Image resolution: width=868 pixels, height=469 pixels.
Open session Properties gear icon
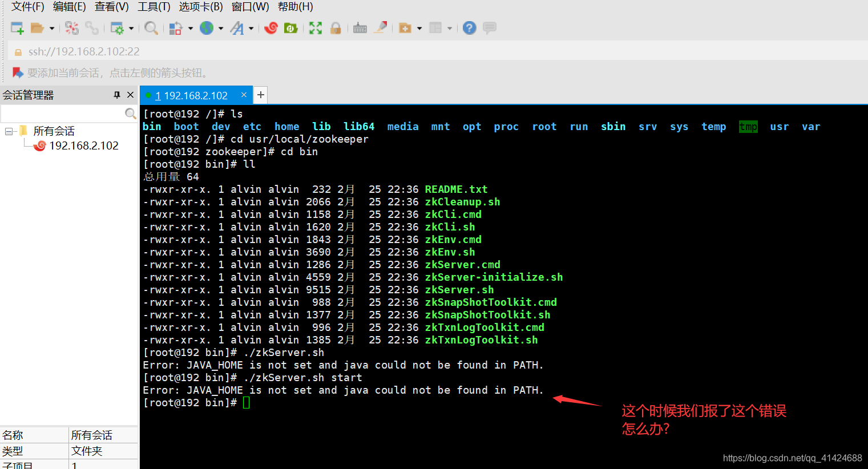[117, 28]
